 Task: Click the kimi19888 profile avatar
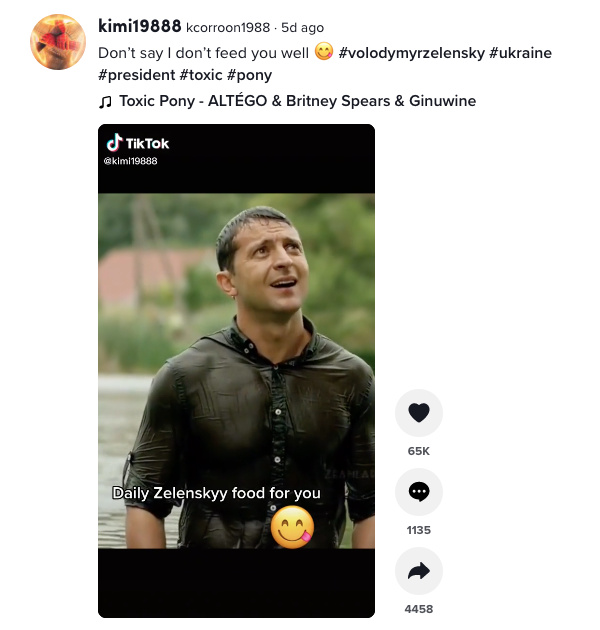click(58, 41)
